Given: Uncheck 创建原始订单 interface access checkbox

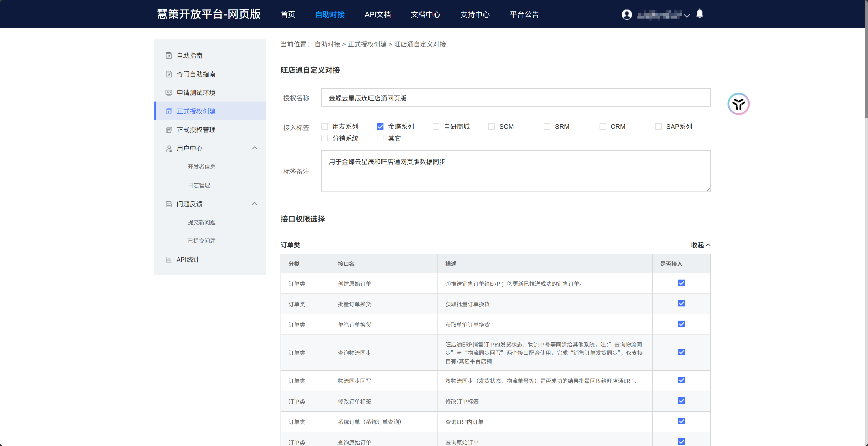Looking at the screenshot, I should pyautogui.click(x=681, y=283).
